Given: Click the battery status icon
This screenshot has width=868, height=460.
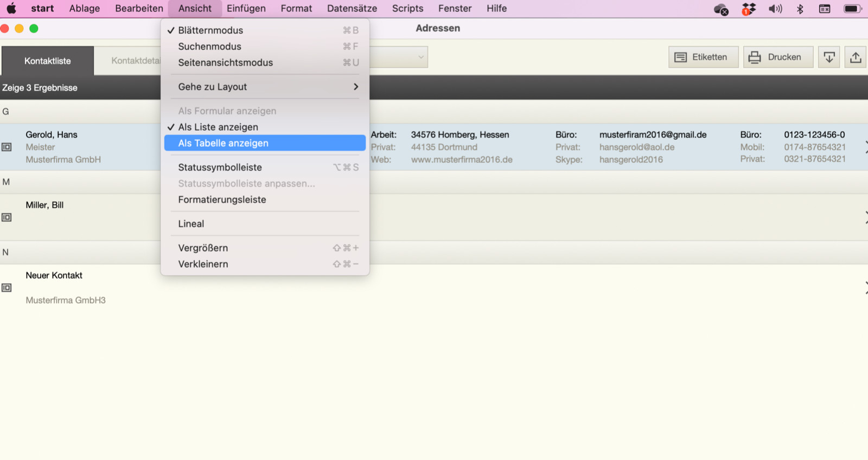Looking at the screenshot, I should click(852, 9).
